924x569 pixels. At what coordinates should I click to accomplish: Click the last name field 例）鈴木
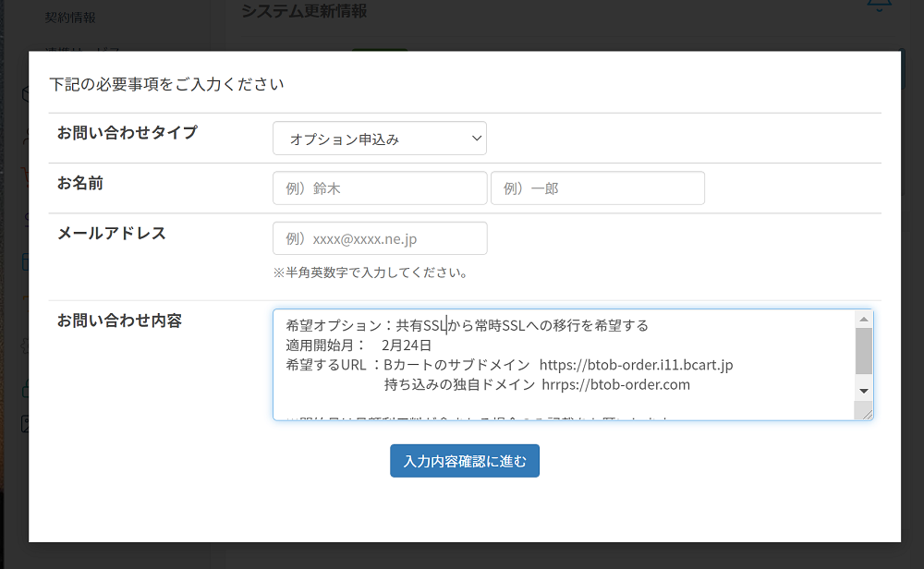(380, 188)
